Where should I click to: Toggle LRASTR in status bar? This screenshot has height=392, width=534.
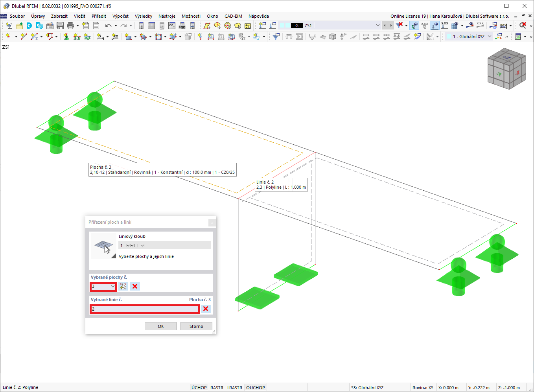[x=235, y=388]
